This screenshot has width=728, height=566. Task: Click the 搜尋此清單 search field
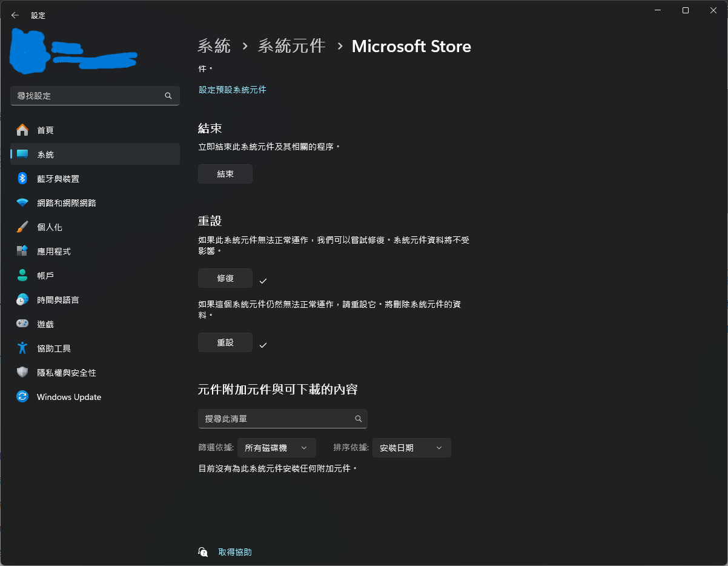(283, 419)
